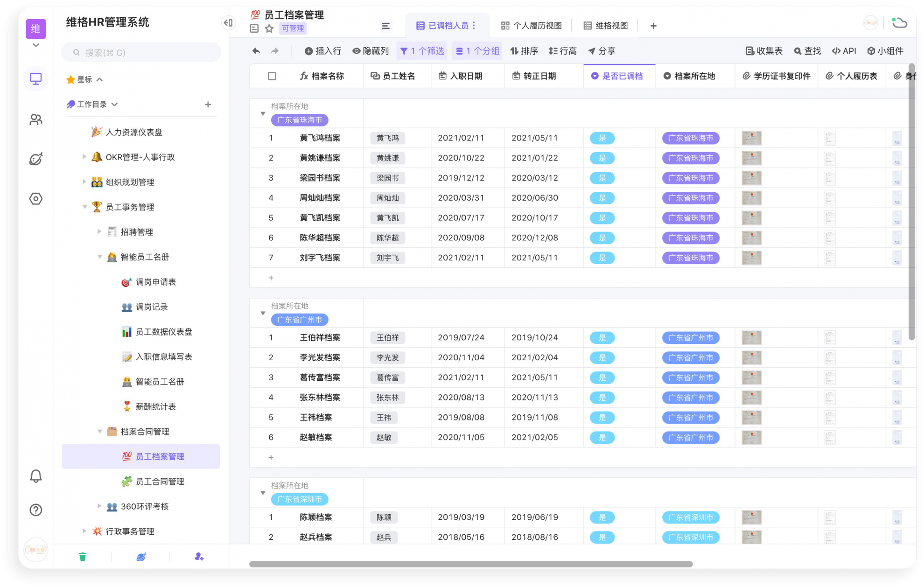Open the help question mark icon
924x587 pixels.
coord(36,510)
